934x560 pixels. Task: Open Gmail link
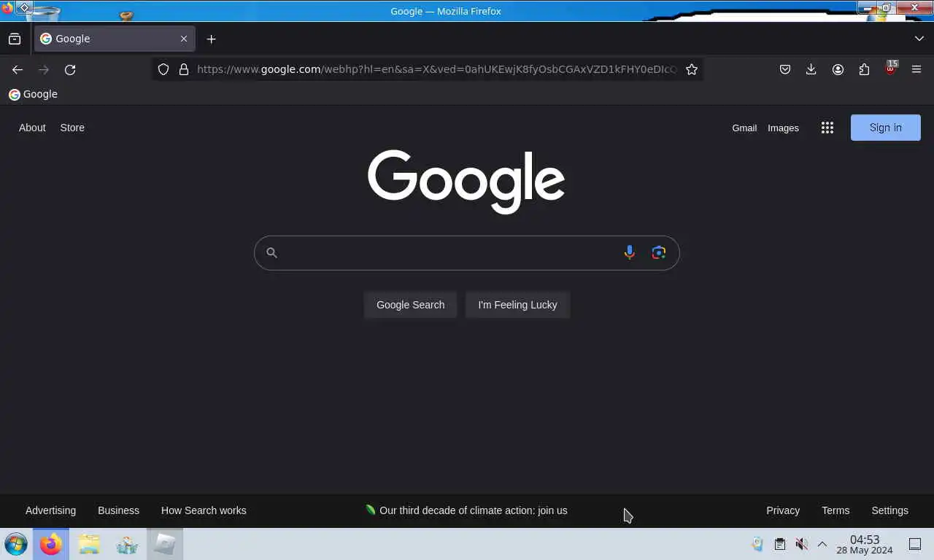tap(744, 128)
